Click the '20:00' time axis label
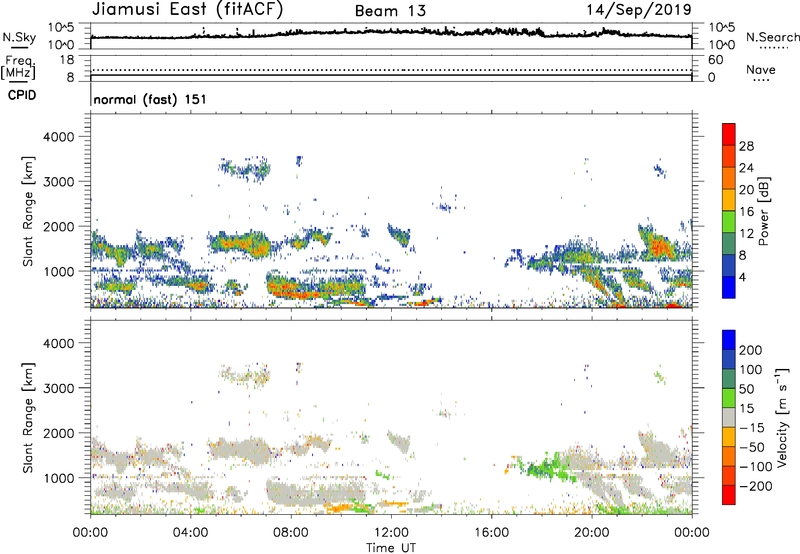The image size is (800, 554). [x=592, y=533]
